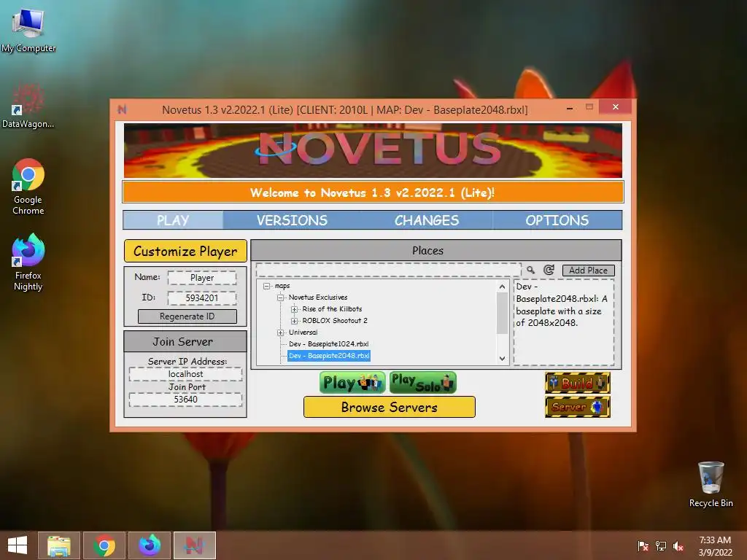Screen dimensions: 747x560
Task: Click the green Play button
Action: (x=352, y=383)
